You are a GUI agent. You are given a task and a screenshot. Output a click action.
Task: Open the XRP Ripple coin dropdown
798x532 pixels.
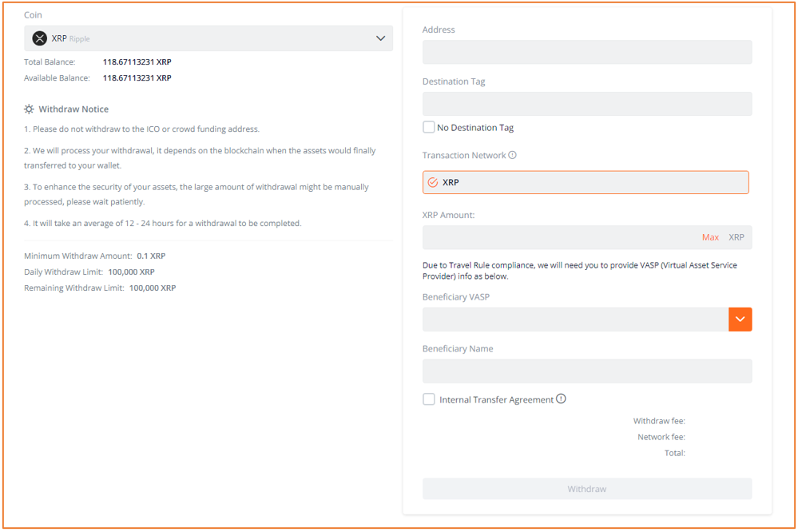pos(208,38)
